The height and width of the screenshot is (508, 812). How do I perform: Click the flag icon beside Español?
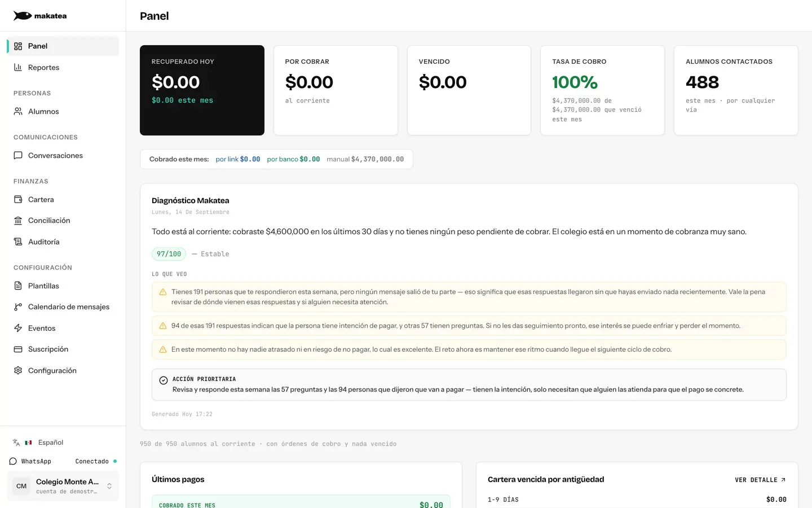[x=28, y=443]
